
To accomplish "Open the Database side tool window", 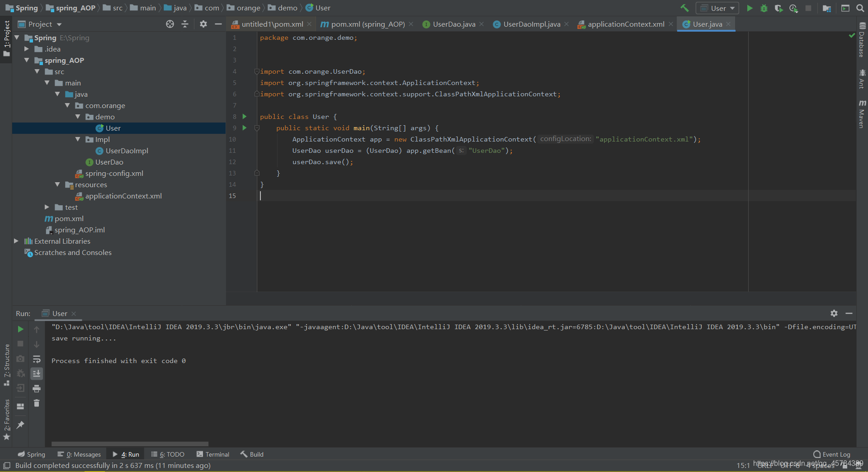I will [862, 40].
